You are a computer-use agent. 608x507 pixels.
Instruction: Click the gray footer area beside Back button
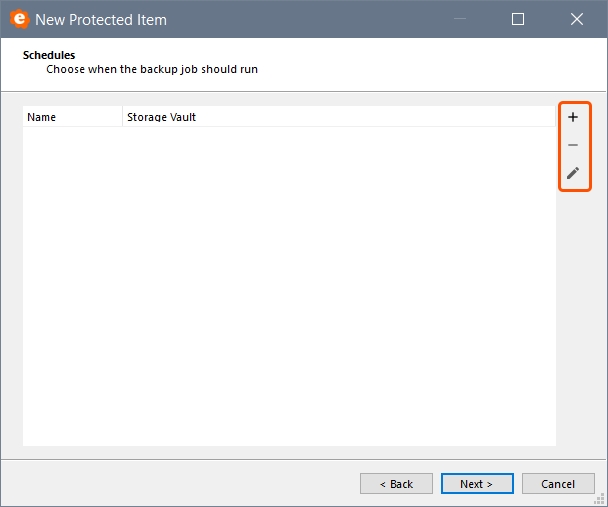(180, 484)
